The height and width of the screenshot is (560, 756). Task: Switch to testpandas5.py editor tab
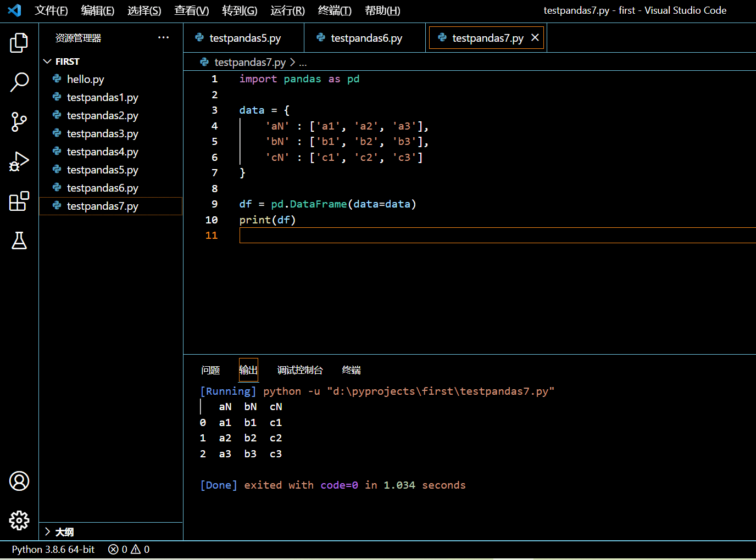(244, 38)
